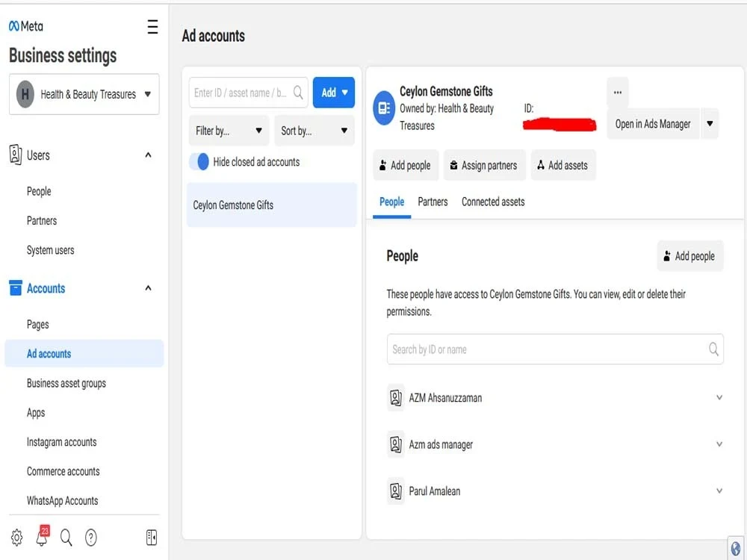This screenshot has width=747, height=560.
Task: Click the bottom sidebar search magnifier icon
Action: pos(66,538)
